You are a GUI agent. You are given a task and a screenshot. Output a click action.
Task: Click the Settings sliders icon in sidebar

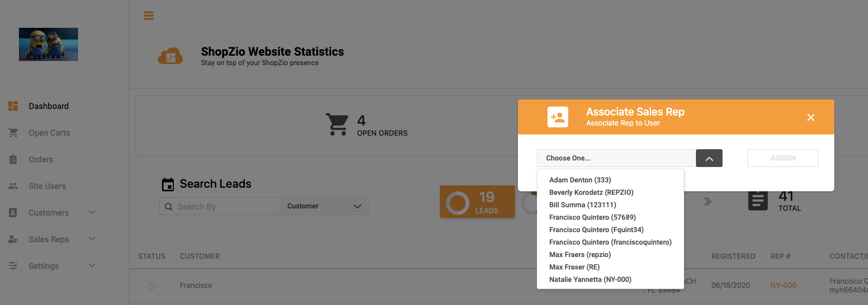pos(13,266)
